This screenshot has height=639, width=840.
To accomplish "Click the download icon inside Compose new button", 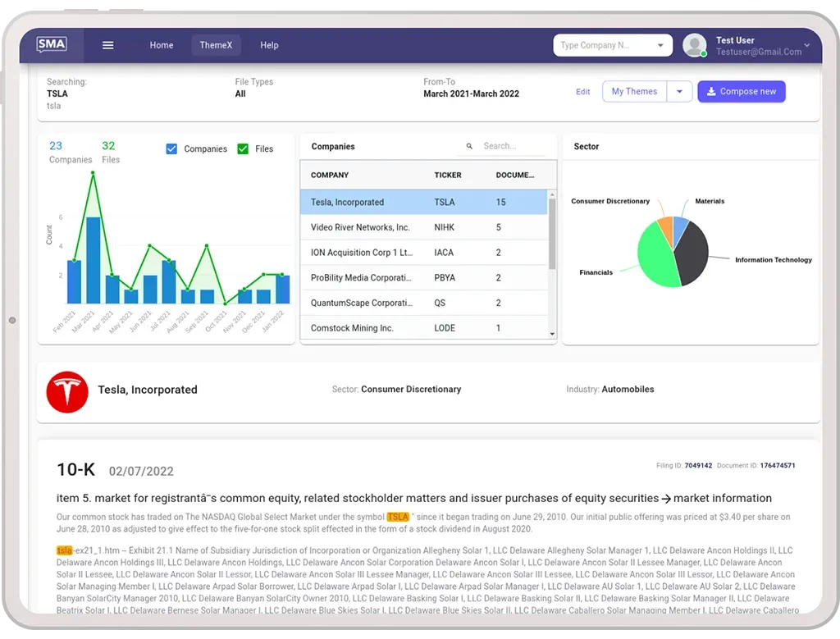I will tap(712, 91).
